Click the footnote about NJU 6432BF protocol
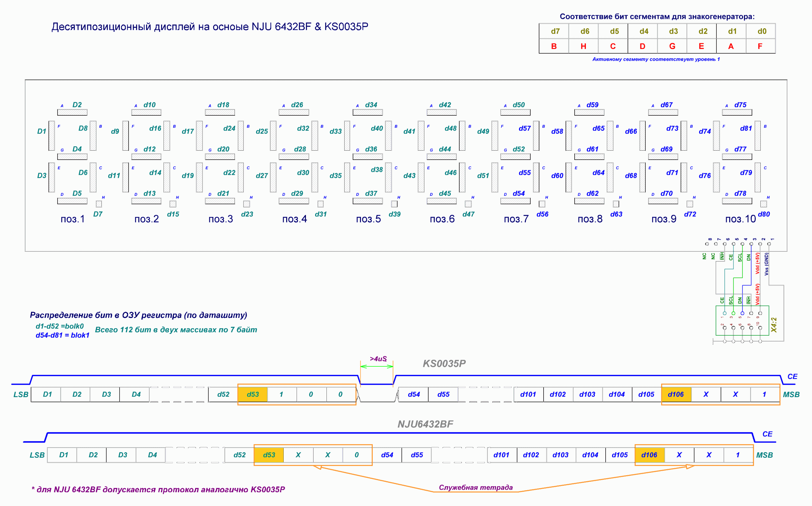 [158, 490]
